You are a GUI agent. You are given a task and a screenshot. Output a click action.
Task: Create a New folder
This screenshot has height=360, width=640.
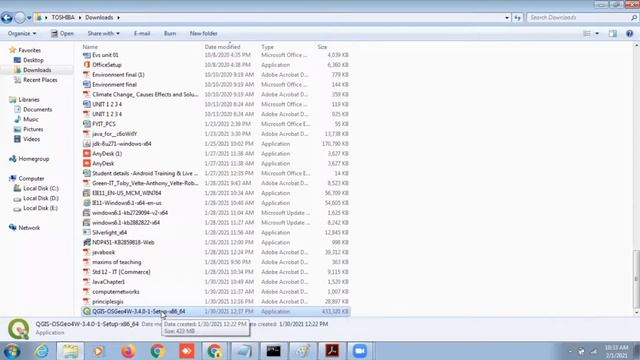pyautogui.click(x=203, y=33)
